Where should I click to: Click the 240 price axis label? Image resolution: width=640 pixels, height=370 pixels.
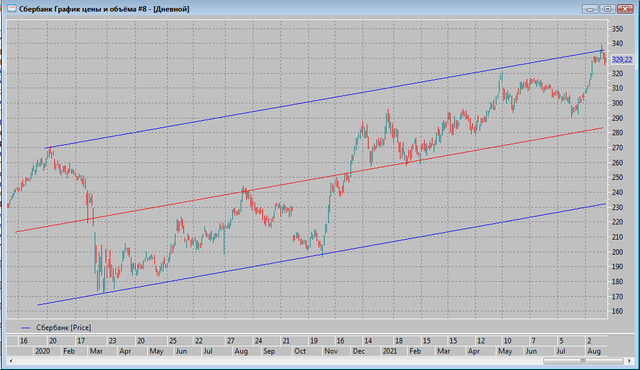pos(618,193)
